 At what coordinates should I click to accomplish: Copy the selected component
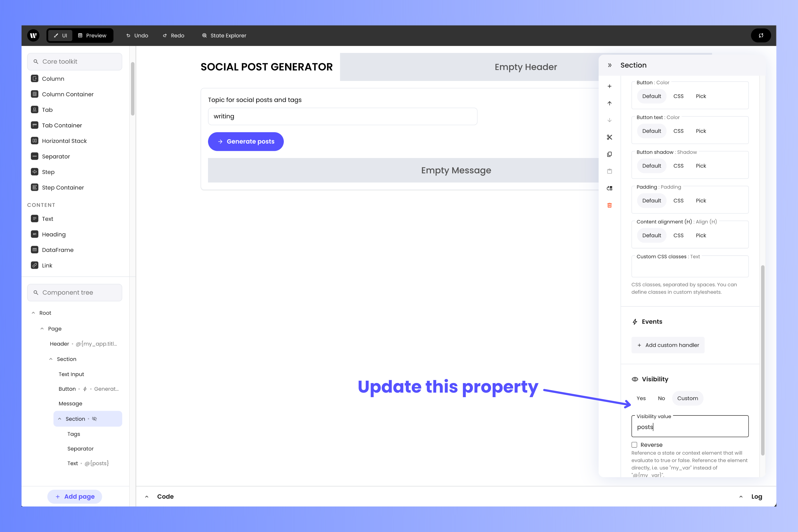tap(610, 154)
